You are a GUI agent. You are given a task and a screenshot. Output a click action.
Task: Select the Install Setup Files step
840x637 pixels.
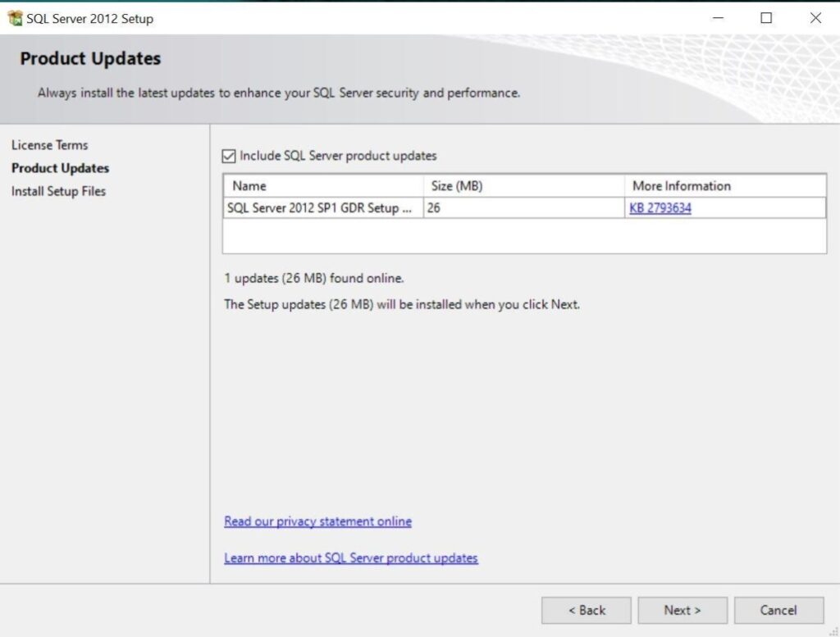[x=59, y=191]
